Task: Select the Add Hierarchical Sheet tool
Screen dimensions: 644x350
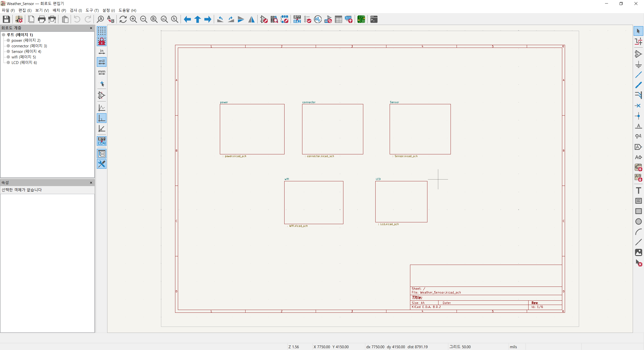Action: coord(638,167)
